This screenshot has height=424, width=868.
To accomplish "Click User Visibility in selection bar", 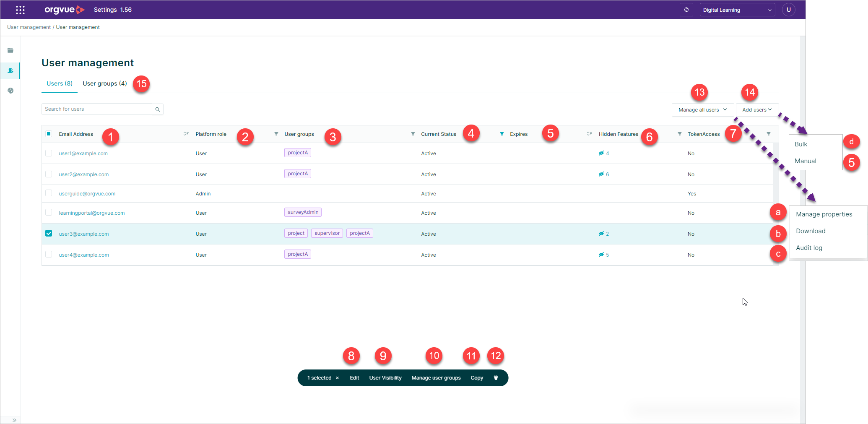I will coord(385,378).
